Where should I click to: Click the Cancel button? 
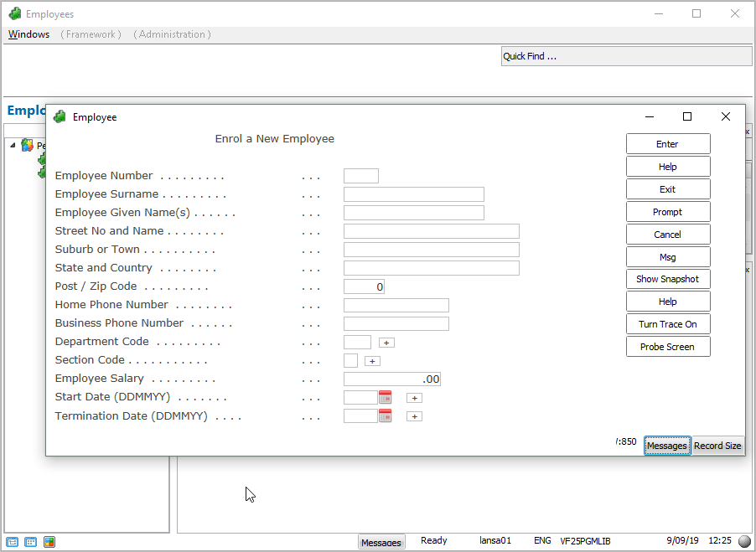668,235
